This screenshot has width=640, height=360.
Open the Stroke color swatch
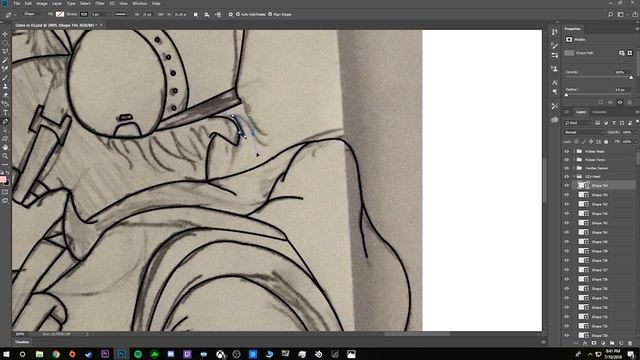coord(84,14)
